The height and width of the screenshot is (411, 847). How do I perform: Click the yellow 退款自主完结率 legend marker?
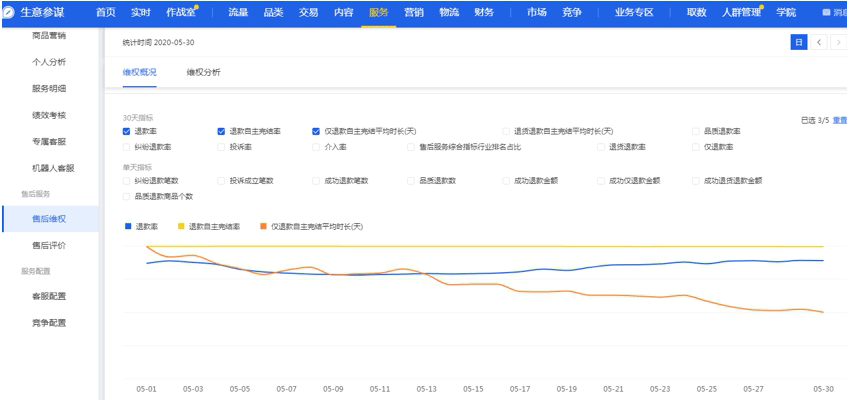[180, 226]
